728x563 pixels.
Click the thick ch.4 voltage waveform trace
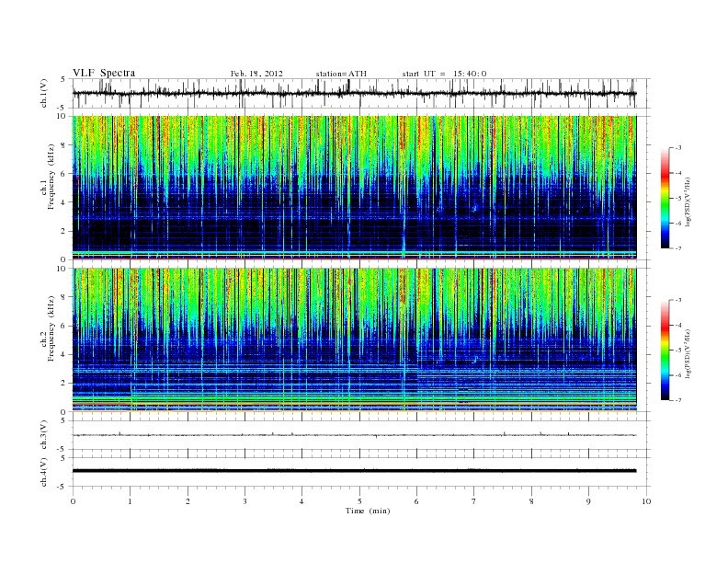tap(354, 471)
